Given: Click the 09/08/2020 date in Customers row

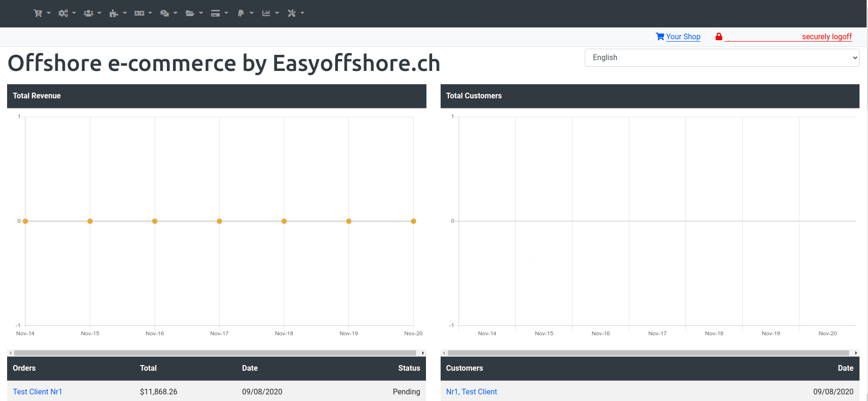Looking at the screenshot, I should (833, 392).
